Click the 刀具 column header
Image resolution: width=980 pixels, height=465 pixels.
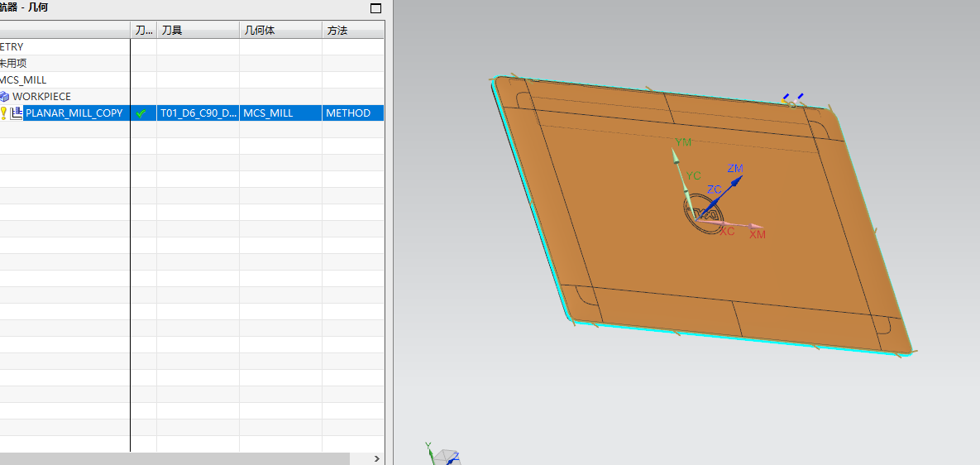tap(198, 30)
